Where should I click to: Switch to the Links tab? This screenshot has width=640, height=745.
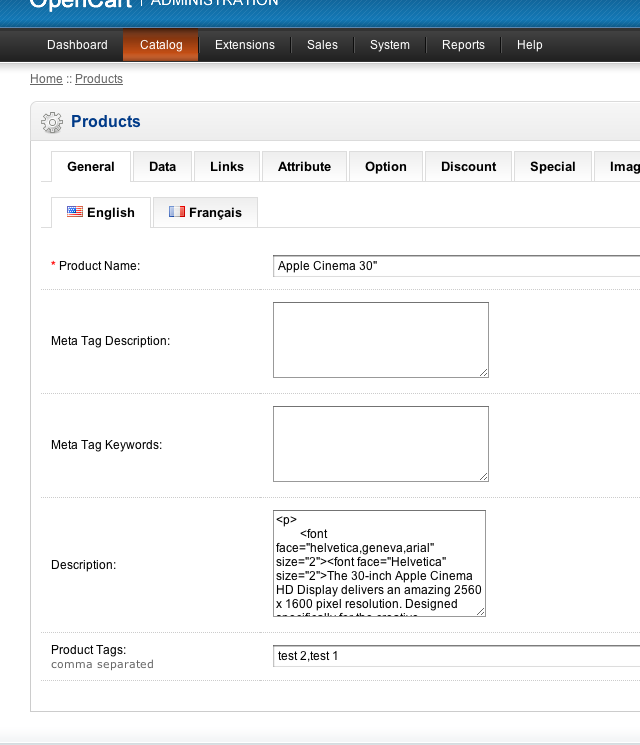click(227, 167)
